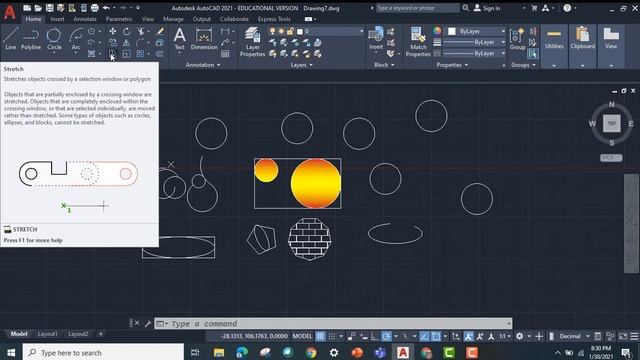Toggle object snap tracking in status bar

[x=424, y=336]
